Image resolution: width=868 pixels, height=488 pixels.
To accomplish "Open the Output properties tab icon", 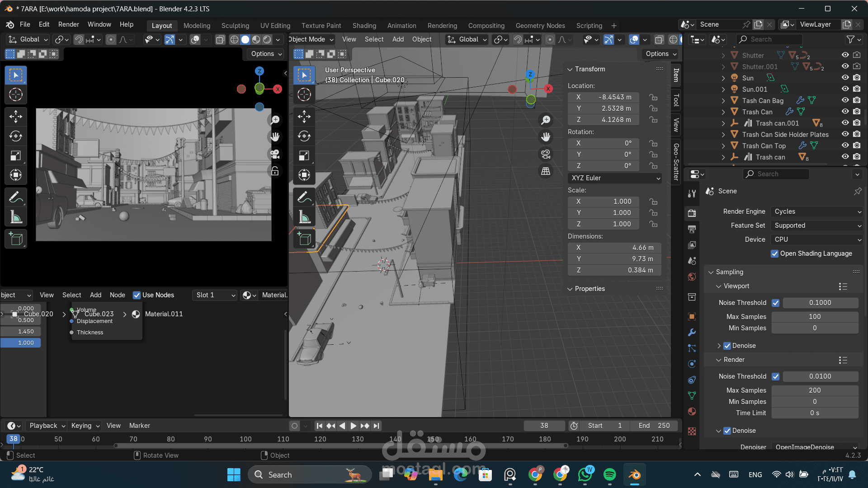I will point(692,229).
